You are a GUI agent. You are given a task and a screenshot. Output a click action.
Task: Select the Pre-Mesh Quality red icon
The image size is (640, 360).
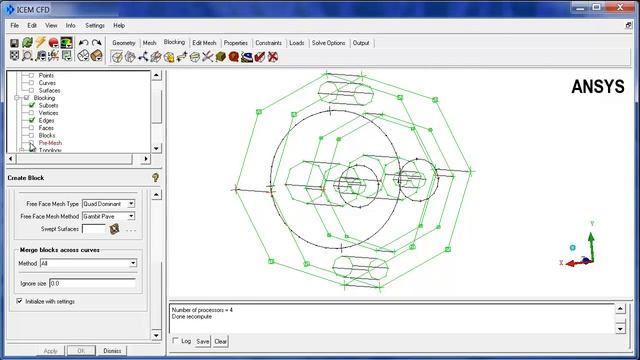[x=234, y=57]
